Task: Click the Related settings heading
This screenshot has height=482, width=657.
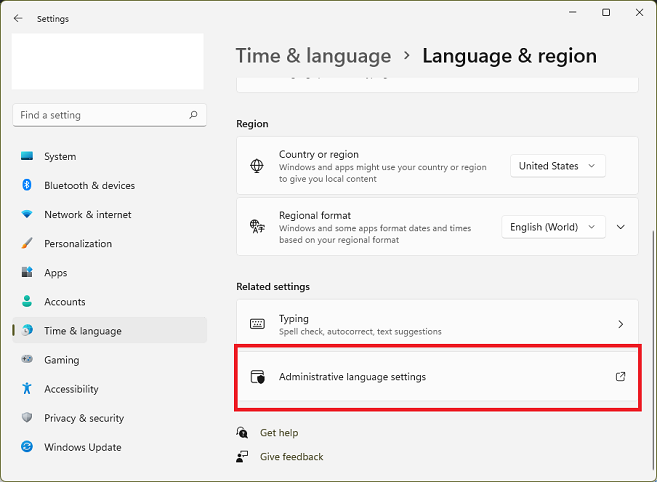Action: 273,287
